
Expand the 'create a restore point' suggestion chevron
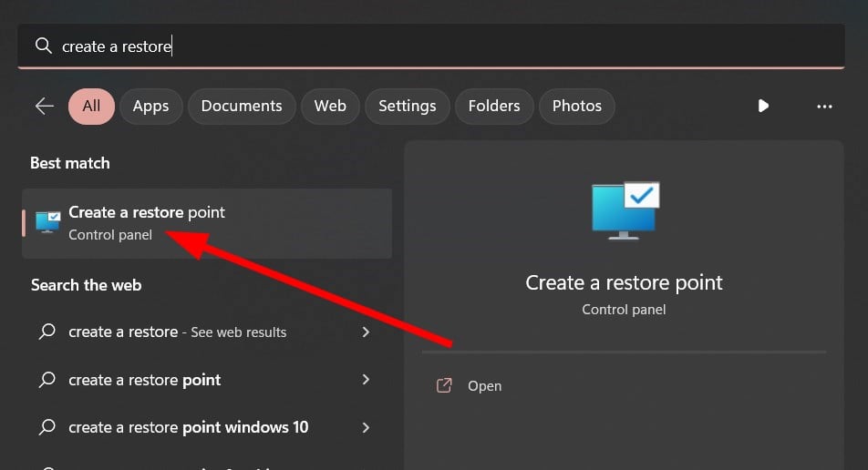[366, 379]
